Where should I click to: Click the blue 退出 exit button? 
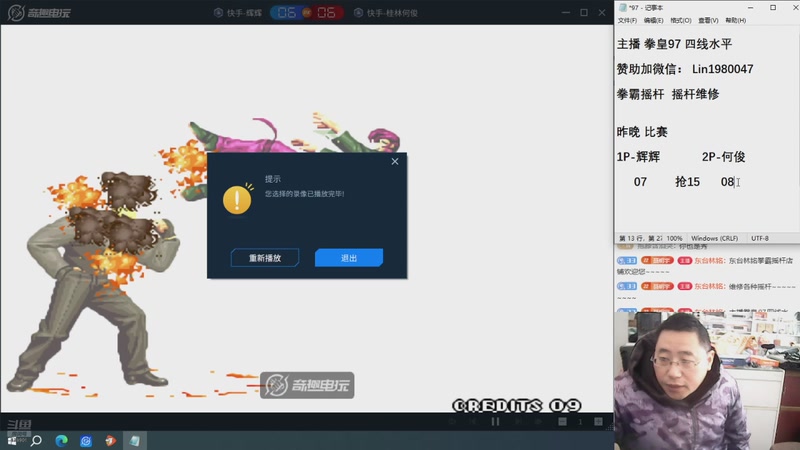coord(349,258)
